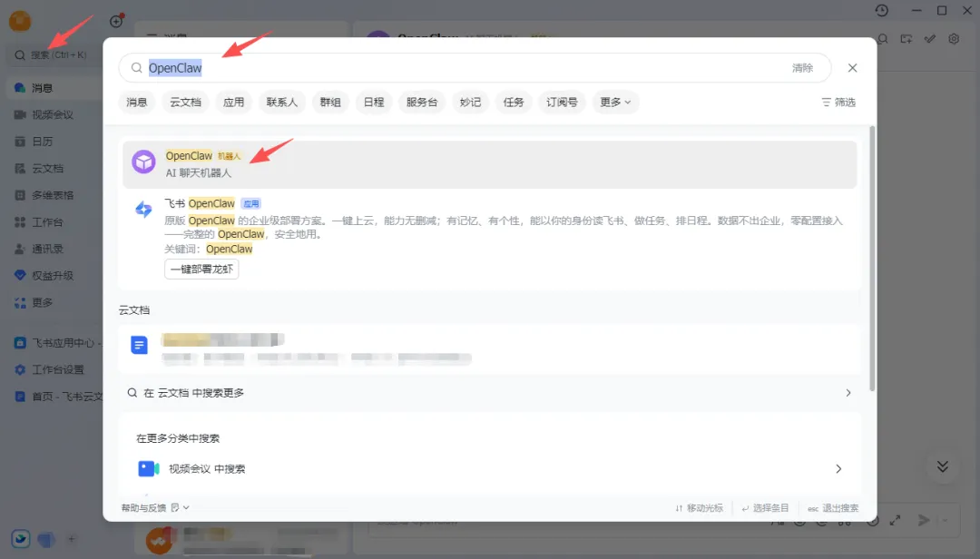This screenshot has width=980, height=559.
Task: Click the 视频会议 中搜索 row
Action: pos(489,469)
